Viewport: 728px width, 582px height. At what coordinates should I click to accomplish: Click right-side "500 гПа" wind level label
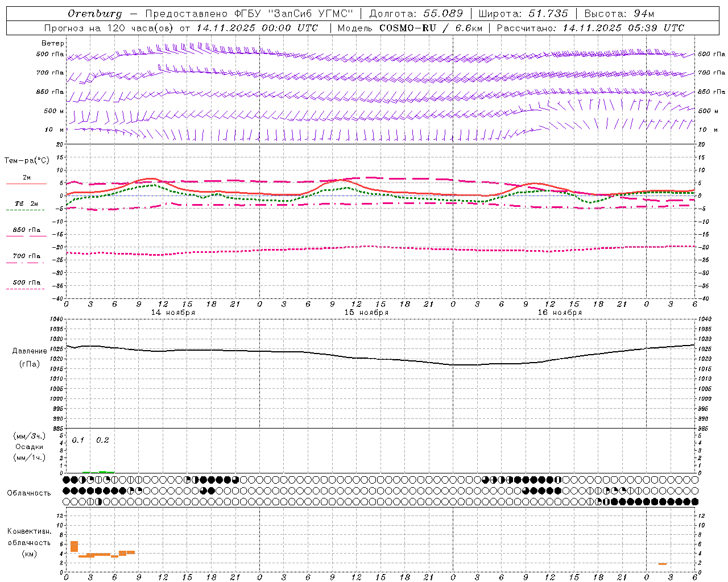pyautogui.click(x=712, y=55)
